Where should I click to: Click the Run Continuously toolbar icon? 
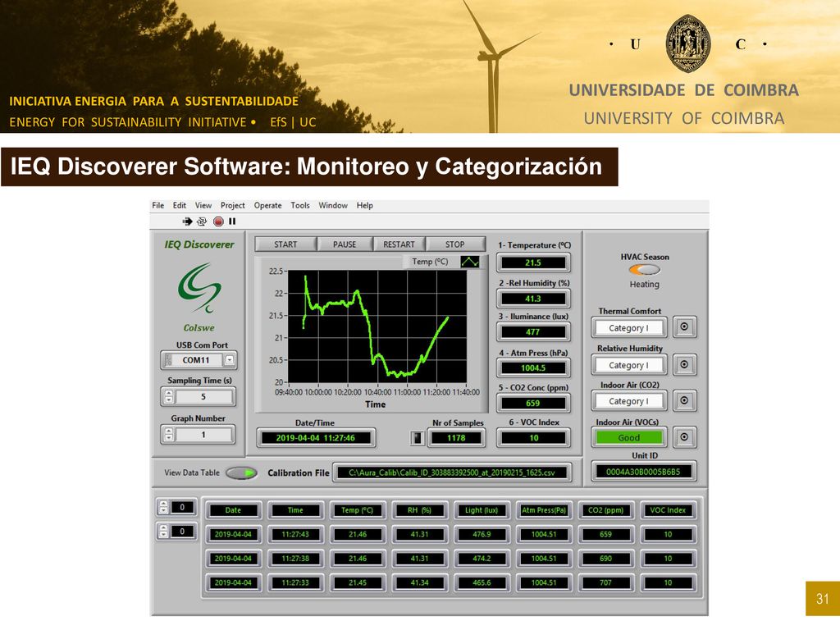(202, 221)
